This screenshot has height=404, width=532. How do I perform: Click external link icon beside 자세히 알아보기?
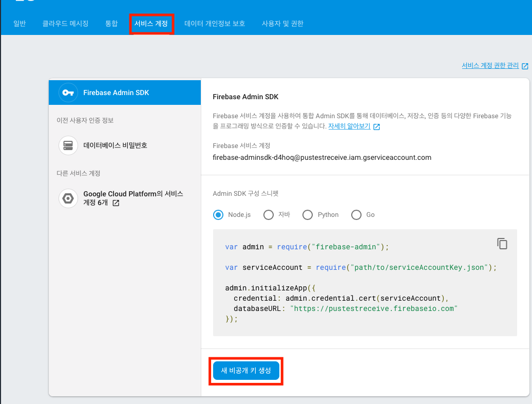pos(376,126)
